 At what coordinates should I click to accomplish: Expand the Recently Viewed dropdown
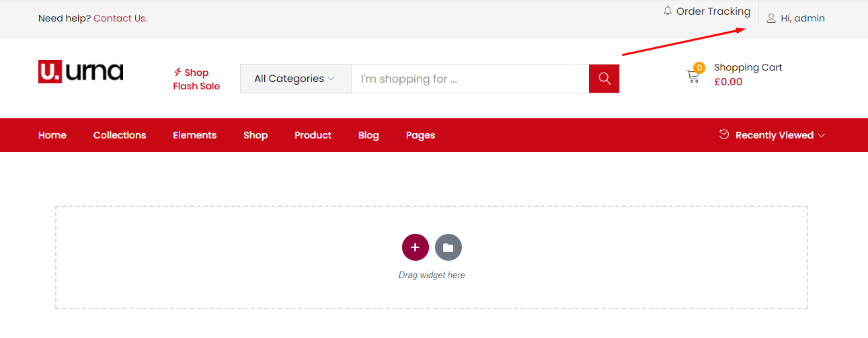(780, 135)
